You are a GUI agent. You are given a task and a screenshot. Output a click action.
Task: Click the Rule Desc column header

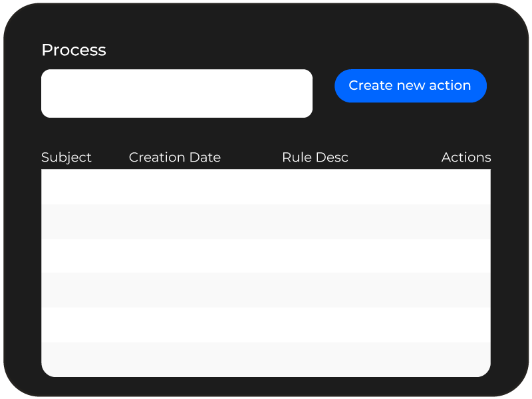point(315,158)
